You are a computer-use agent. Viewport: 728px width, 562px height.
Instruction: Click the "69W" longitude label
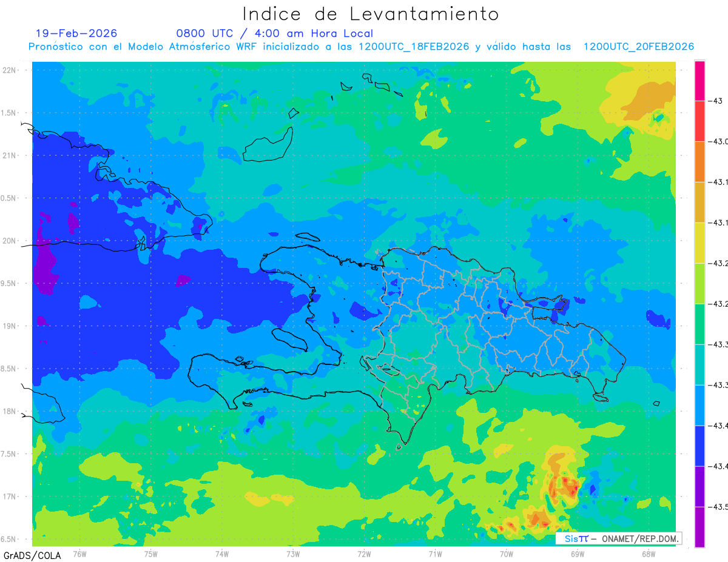577,554
